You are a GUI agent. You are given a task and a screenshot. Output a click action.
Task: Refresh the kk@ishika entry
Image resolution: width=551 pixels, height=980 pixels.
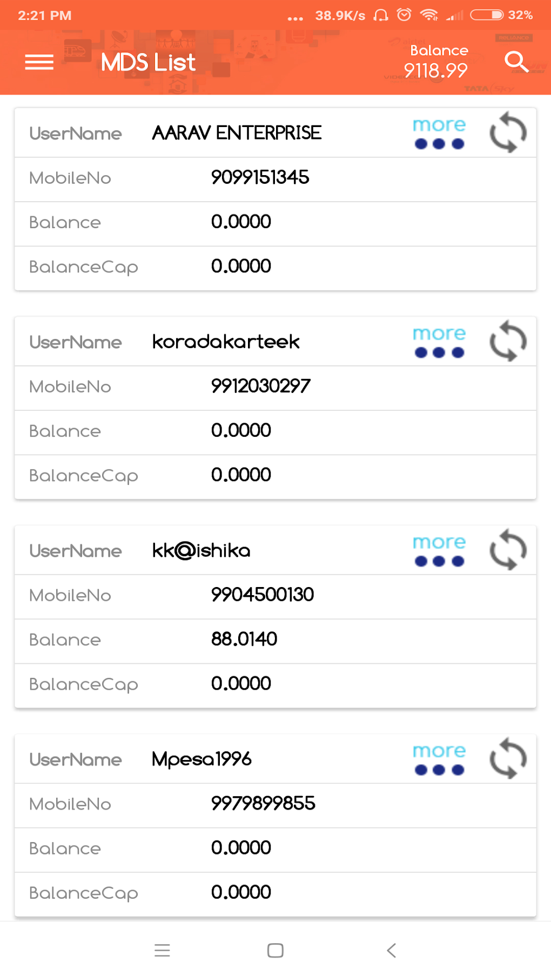point(508,550)
